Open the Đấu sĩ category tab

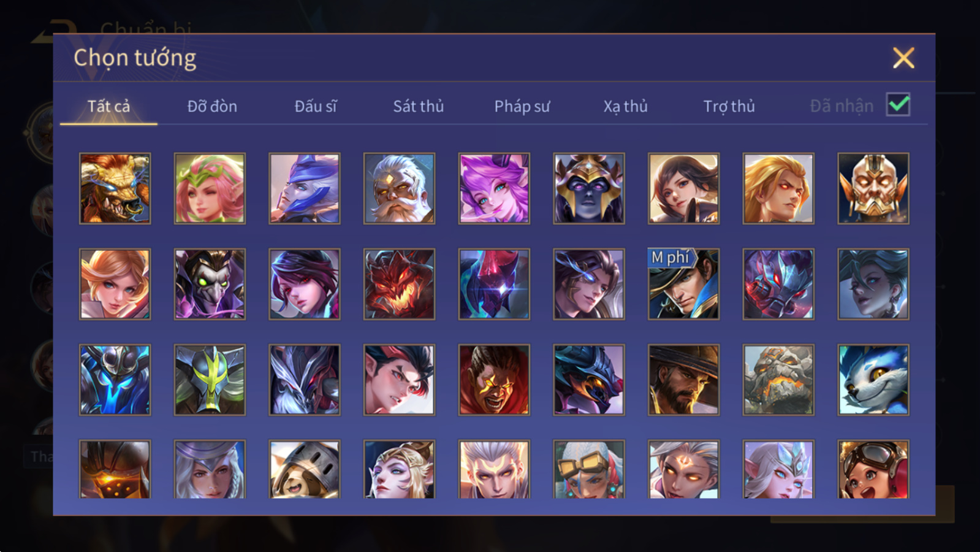point(315,106)
